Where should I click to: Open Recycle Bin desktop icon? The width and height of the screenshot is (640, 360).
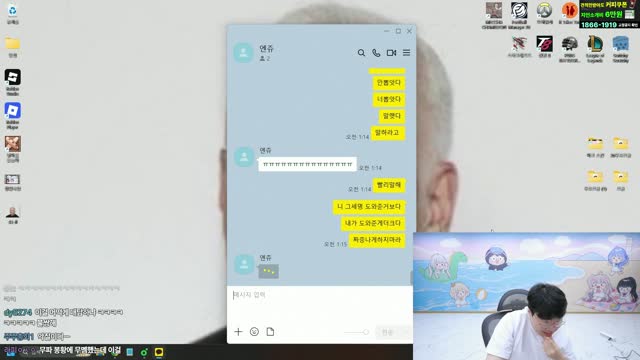pos(13,14)
